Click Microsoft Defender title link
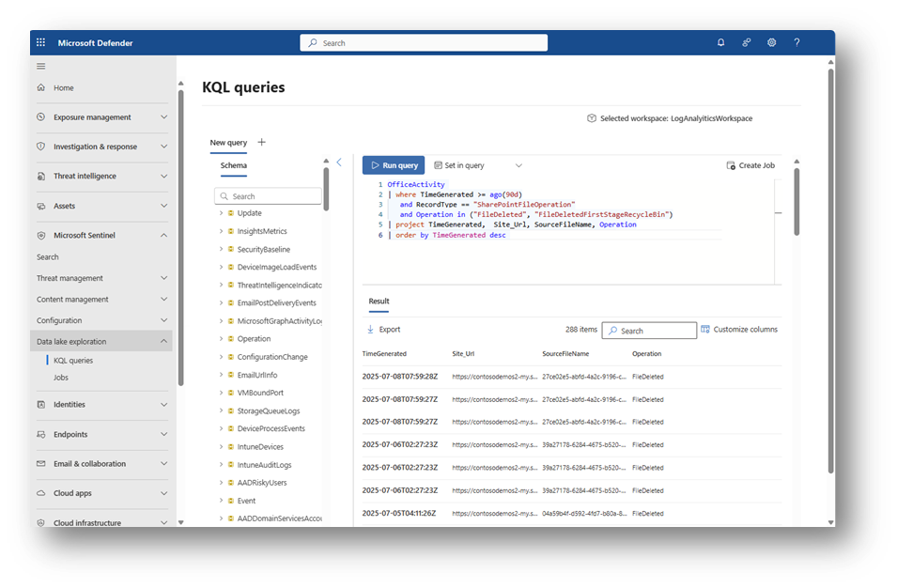The width and height of the screenshot is (897, 588). [95, 43]
